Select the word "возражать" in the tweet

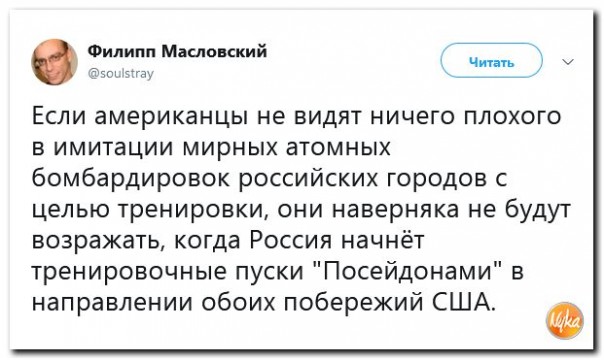[x=99, y=241]
